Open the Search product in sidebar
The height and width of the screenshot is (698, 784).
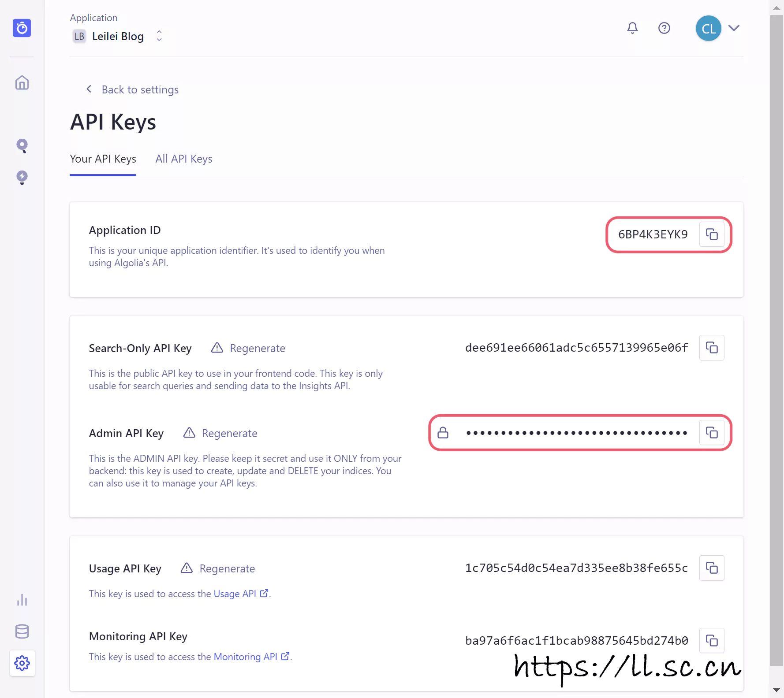(x=22, y=146)
